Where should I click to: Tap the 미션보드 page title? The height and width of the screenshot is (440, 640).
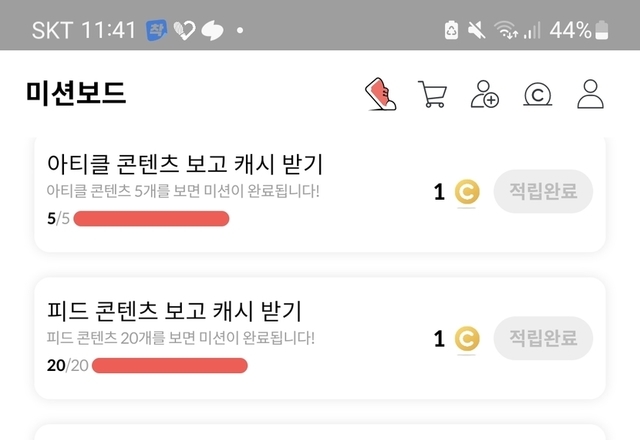pos(76,94)
